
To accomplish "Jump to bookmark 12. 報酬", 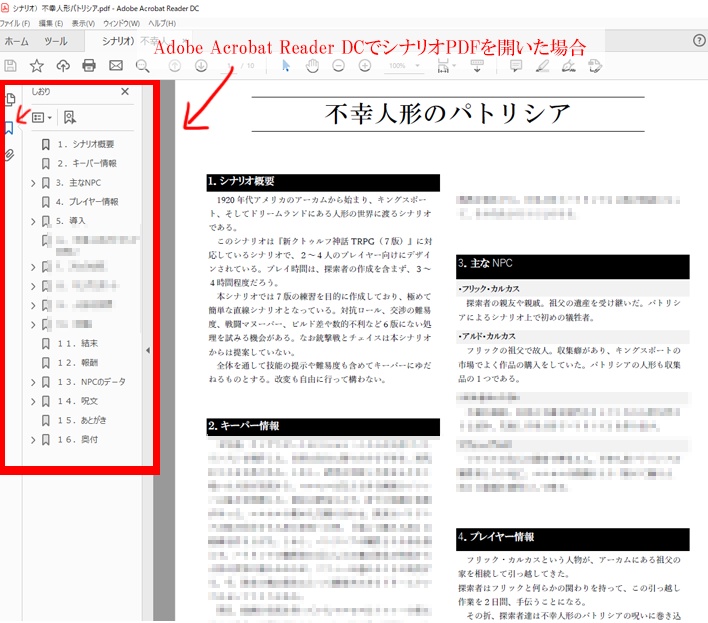I will click(x=77, y=363).
